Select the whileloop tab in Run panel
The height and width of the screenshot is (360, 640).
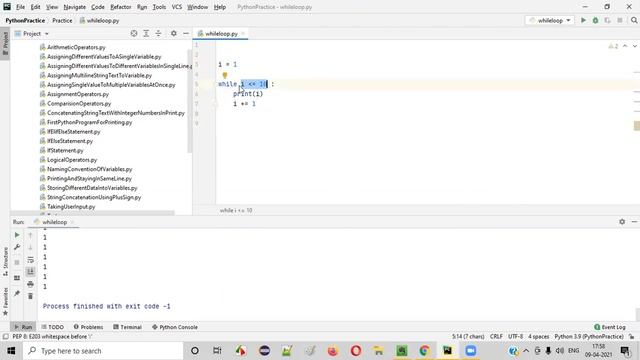coord(54,222)
